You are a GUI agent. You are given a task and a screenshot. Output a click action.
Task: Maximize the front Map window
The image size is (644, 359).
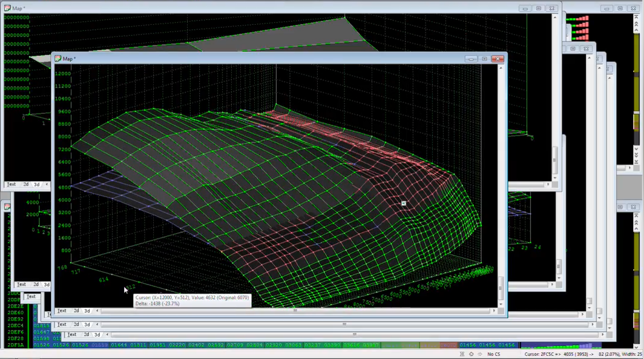click(x=485, y=59)
